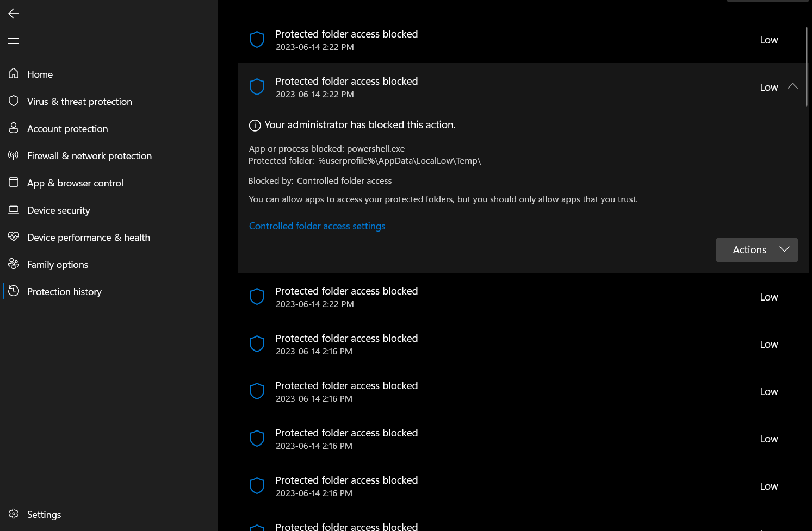
Task: Click the Home house icon
Action: click(14, 73)
